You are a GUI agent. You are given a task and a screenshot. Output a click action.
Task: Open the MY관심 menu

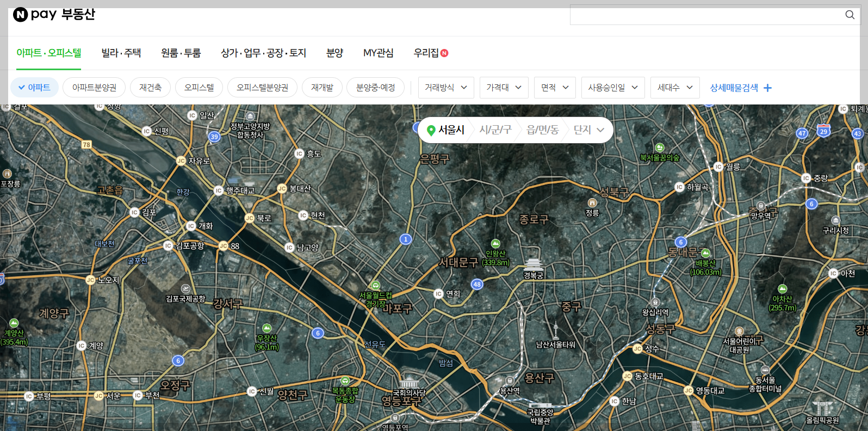click(x=379, y=53)
